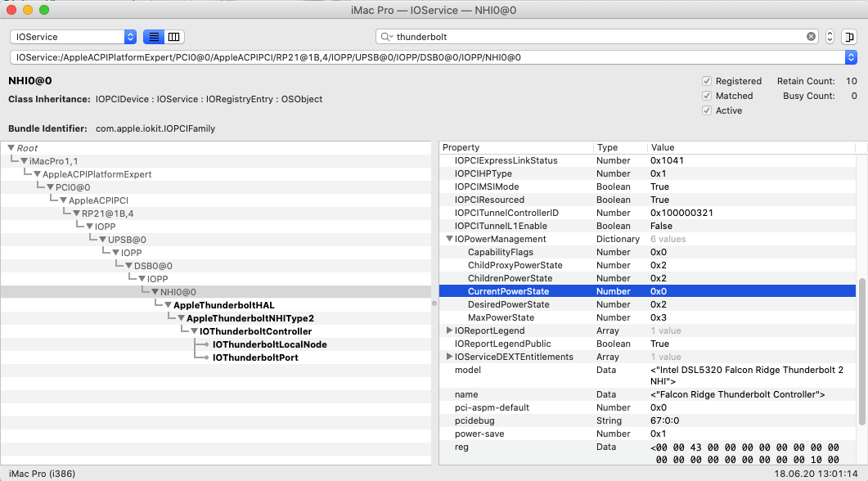Expand the IOServiceDEXTEntitlements array

pos(449,357)
